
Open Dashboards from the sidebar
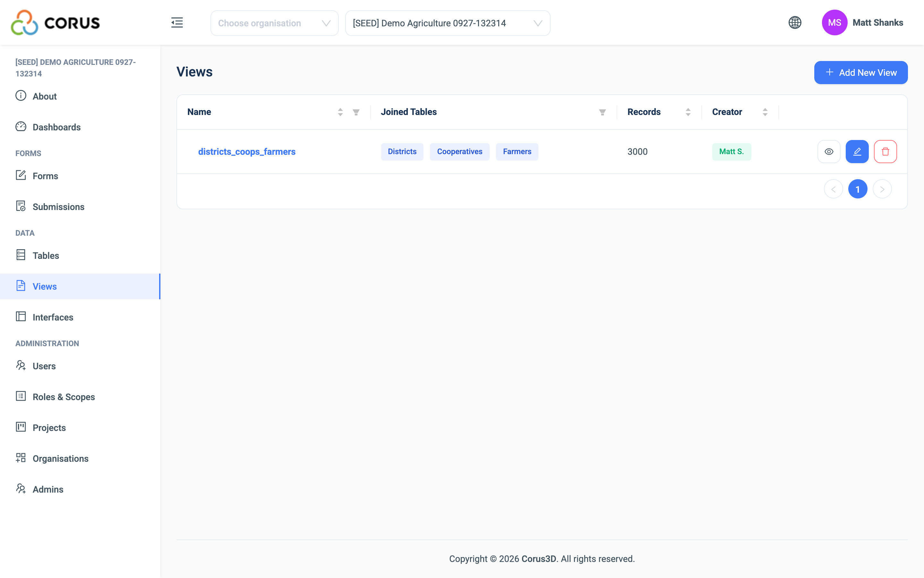80,127
